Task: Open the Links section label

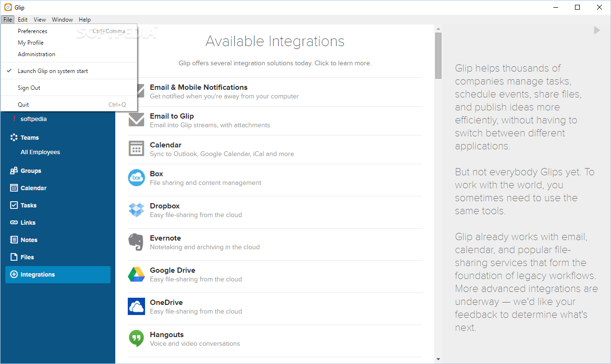Action: tap(28, 222)
